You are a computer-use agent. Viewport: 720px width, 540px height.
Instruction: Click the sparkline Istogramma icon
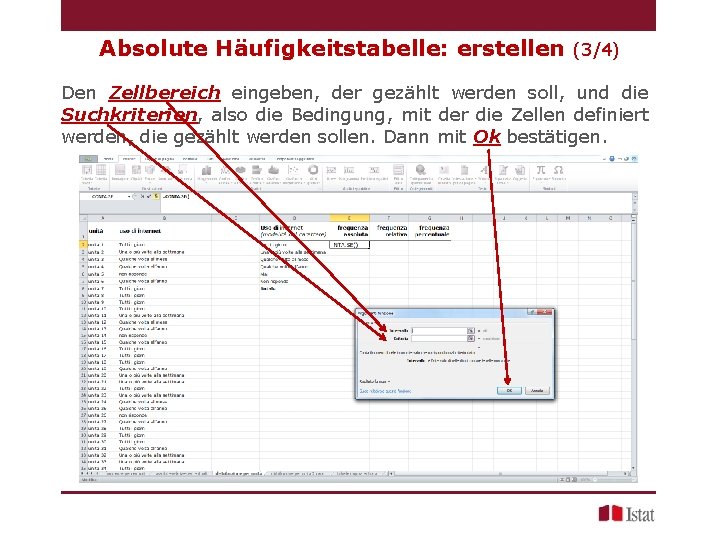tap(349, 170)
